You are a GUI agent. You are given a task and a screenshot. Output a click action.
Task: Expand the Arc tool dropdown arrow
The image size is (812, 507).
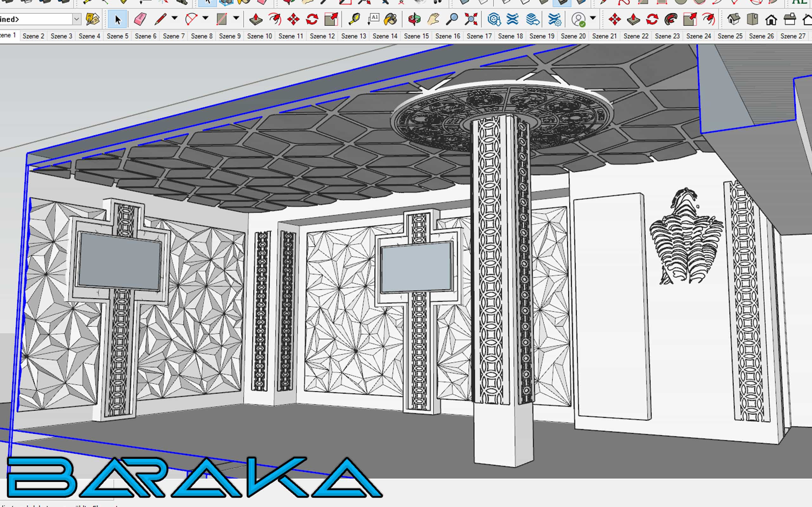(205, 18)
